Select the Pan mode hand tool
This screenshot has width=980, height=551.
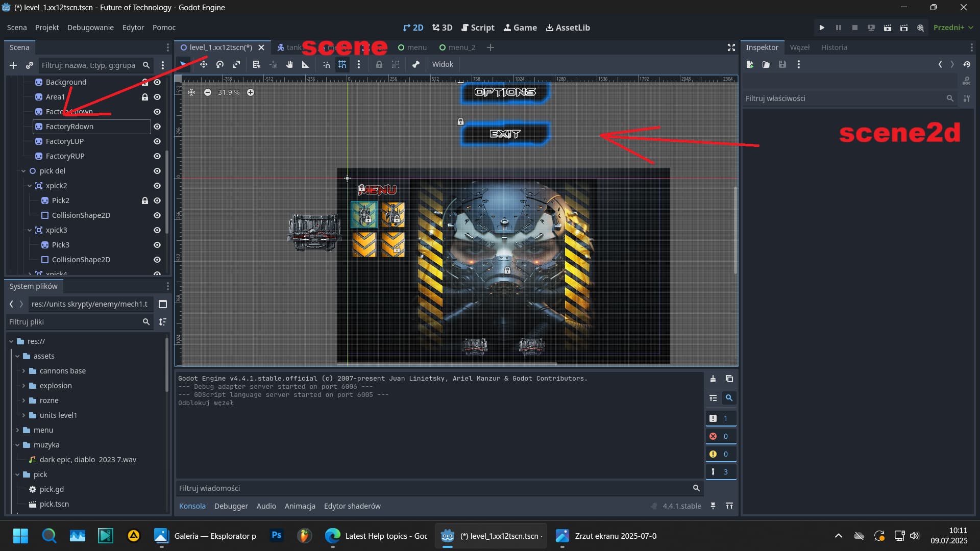click(x=289, y=64)
